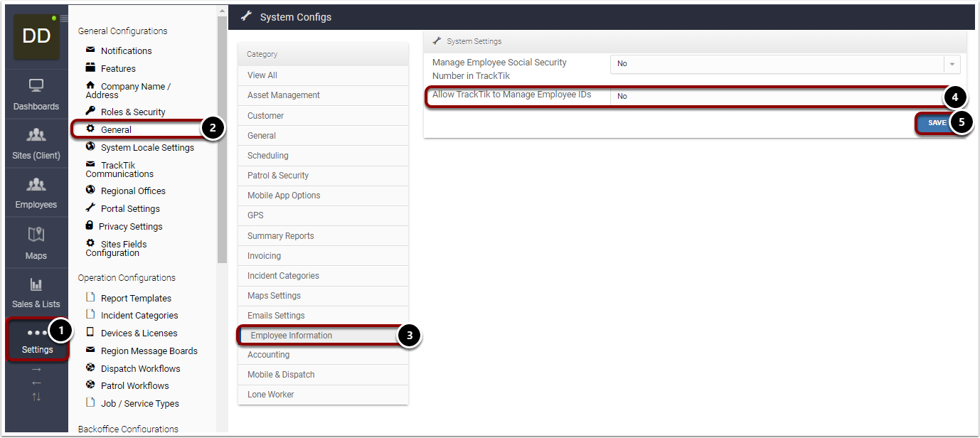Open Summary Reports category
The height and width of the screenshot is (438, 980).
pos(323,236)
